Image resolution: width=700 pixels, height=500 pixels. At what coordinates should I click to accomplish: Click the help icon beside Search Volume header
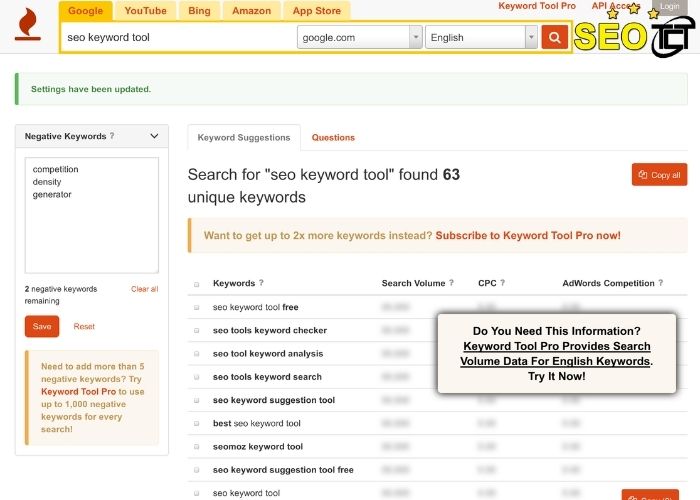(451, 283)
